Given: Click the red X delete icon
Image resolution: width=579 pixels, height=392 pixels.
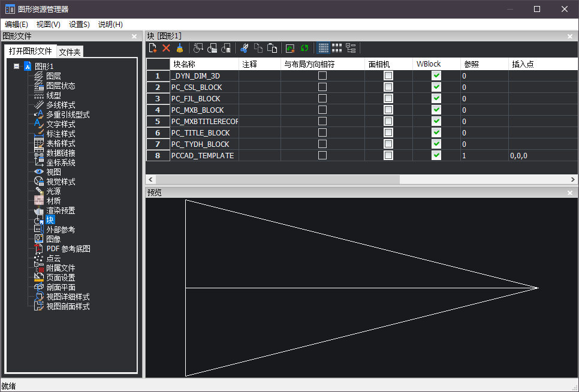Looking at the screenshot, I should pyautogui.click(x=167, y=48).
